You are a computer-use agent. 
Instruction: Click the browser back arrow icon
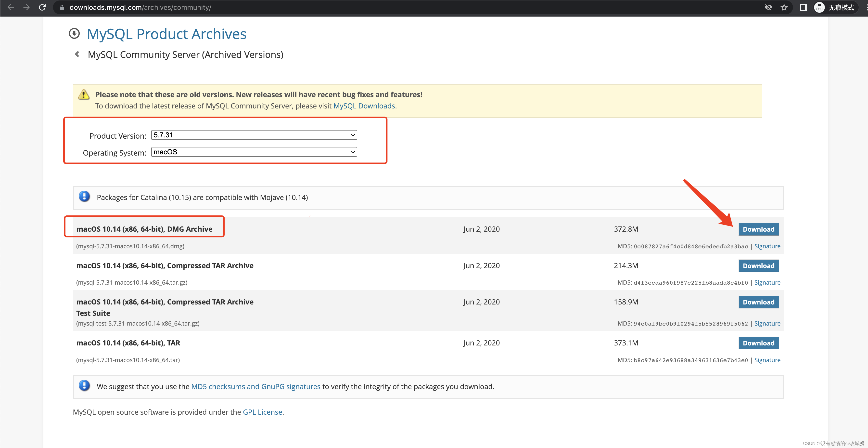point(11,7)
